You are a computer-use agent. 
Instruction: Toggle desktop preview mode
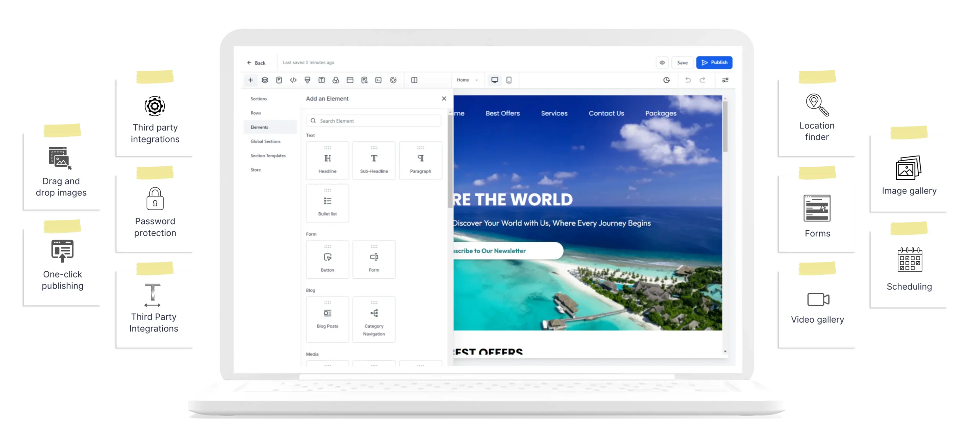[494, 79]
